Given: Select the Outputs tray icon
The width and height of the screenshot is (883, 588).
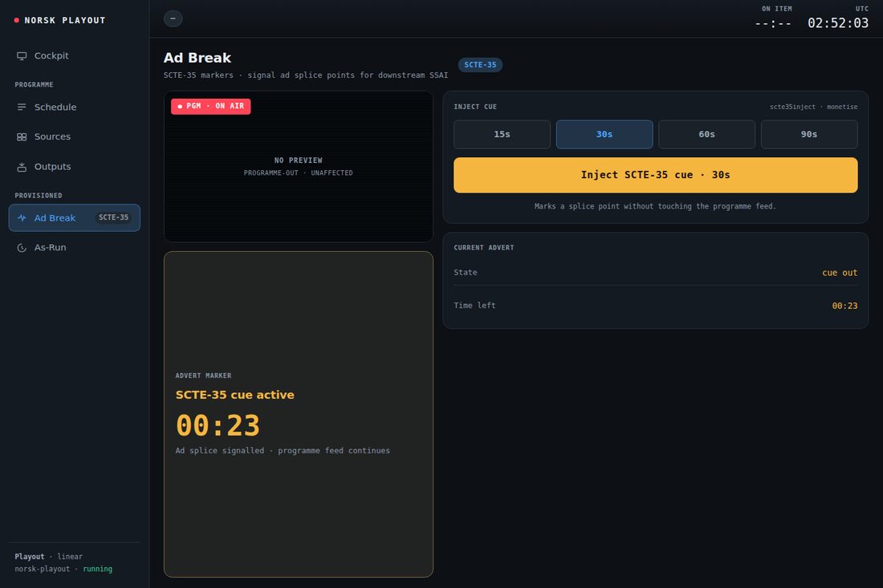Looking at the screenshot, I should 22,167.
